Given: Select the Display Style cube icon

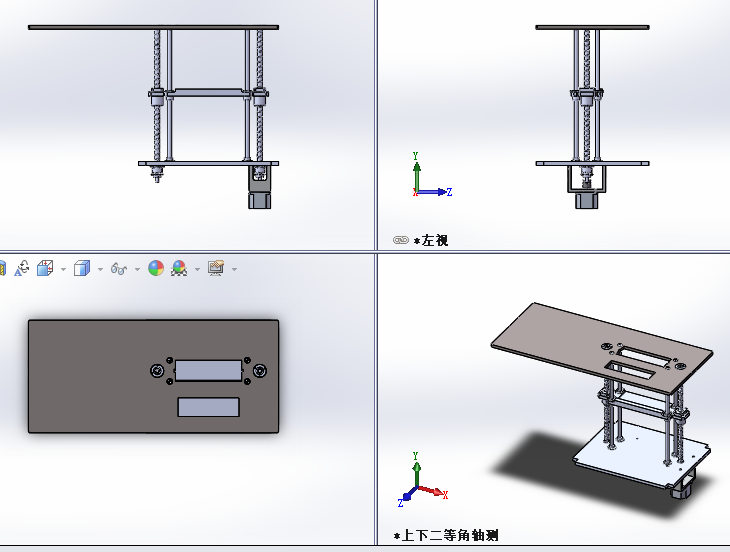Looking at the screenshot, I should coord(82,269).
